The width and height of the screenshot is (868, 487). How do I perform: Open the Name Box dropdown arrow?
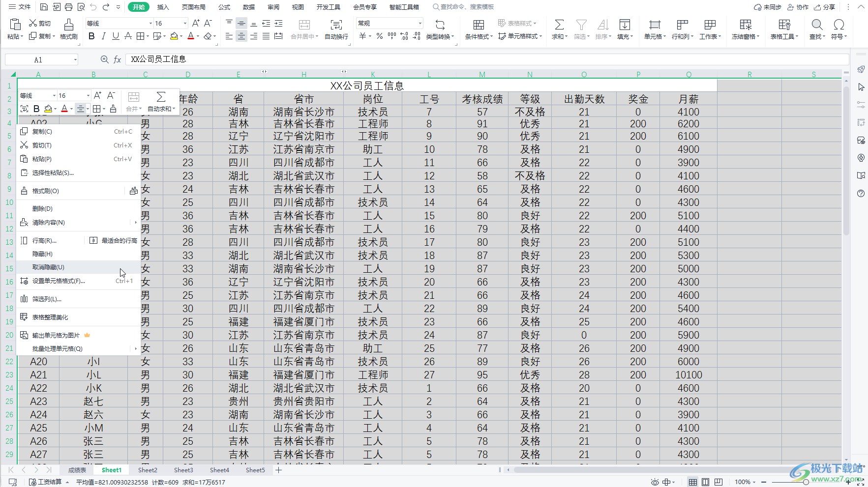(75, 59)
